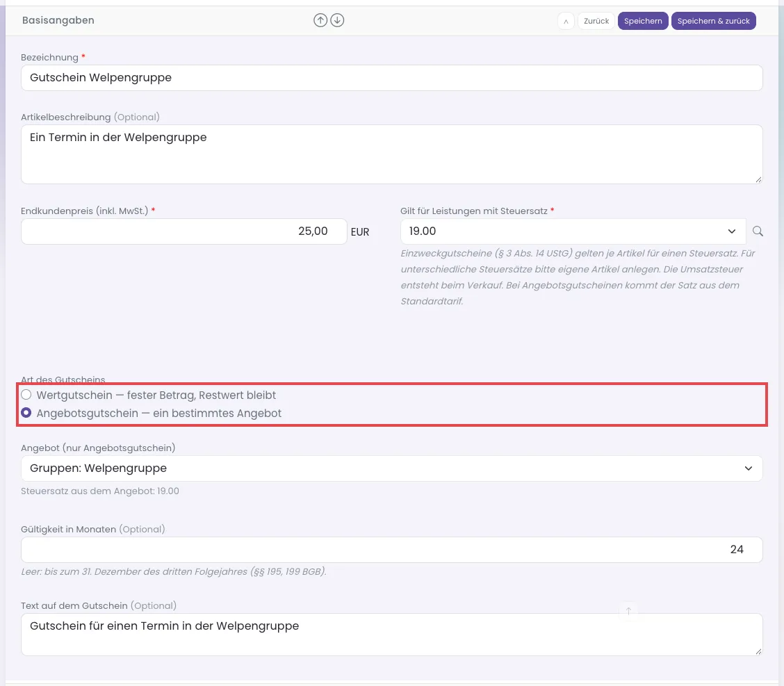Click the Speichern button

pyautogui.click(x=643, y=21)
